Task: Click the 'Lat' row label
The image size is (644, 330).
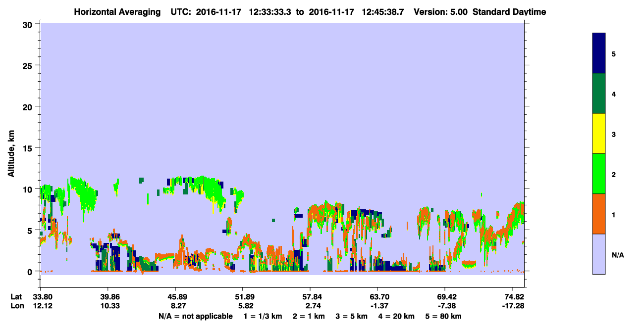Action: point(16,297)
